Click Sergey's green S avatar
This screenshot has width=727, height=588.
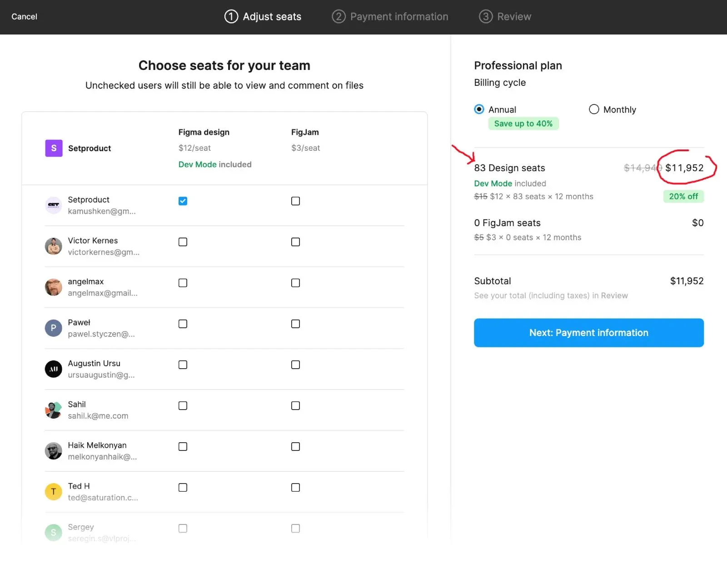[54, 532]
